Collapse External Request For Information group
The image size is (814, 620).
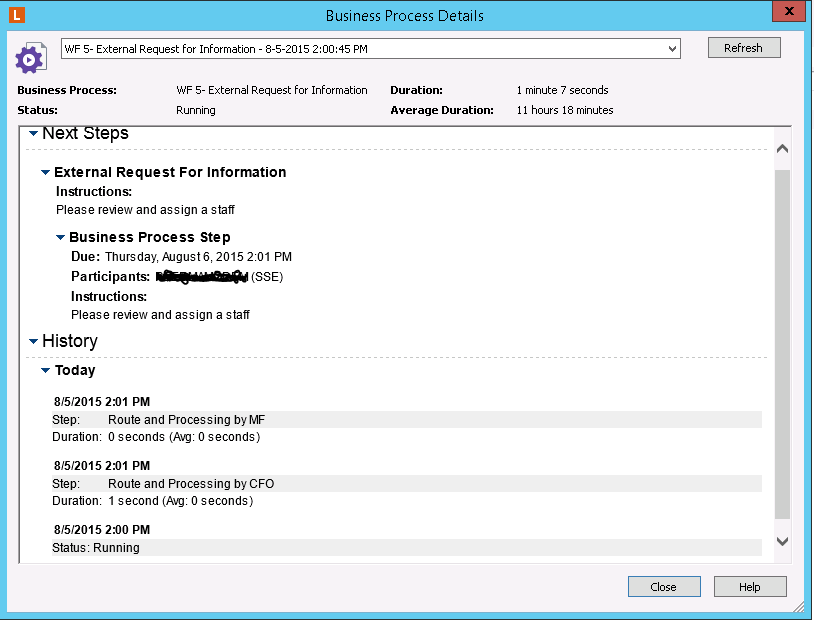(45, 173)
